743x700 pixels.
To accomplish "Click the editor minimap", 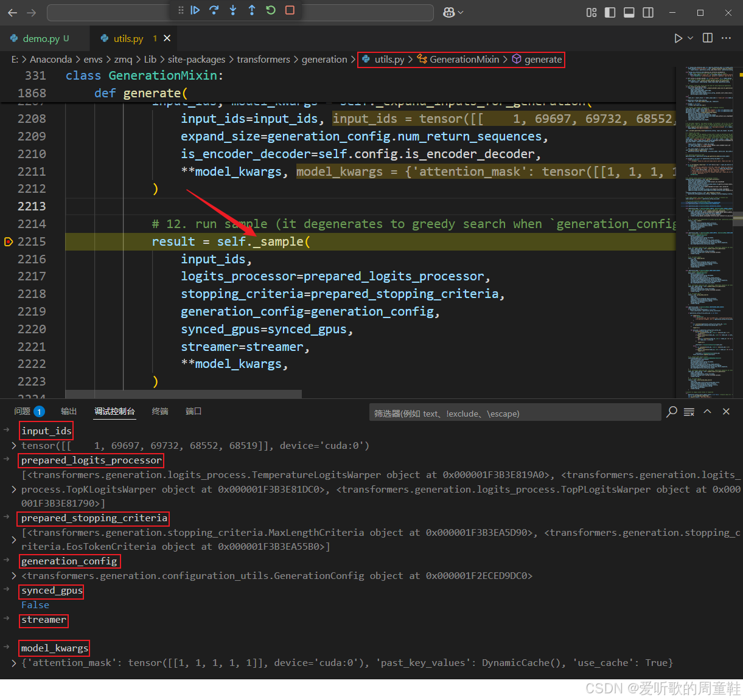I will coord(709,231).
